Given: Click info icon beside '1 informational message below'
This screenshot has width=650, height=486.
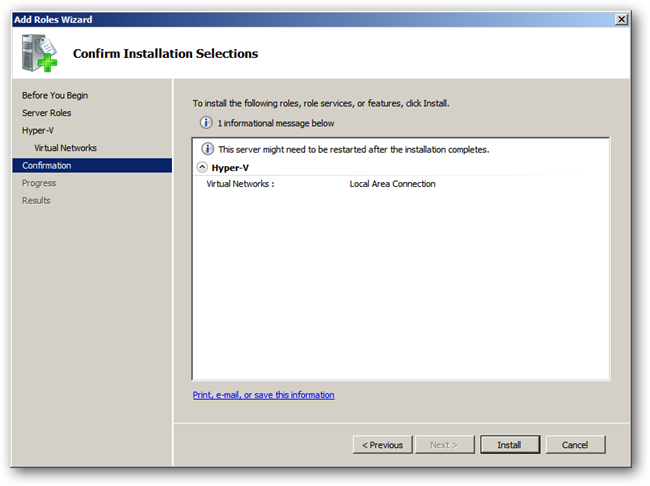Looking at the screenshot, I should click(x=206, y=123).
